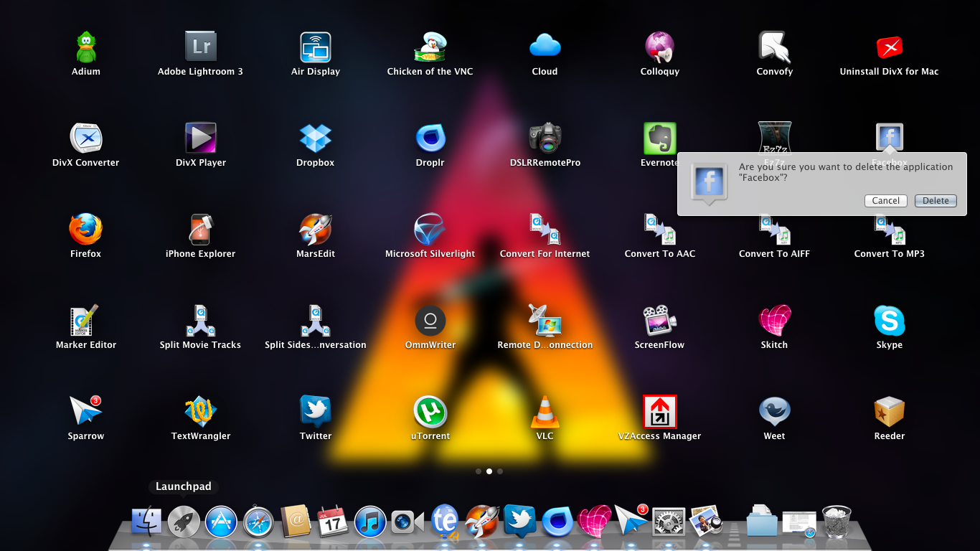Launch VZAccess Manager

tap(660, 412)
